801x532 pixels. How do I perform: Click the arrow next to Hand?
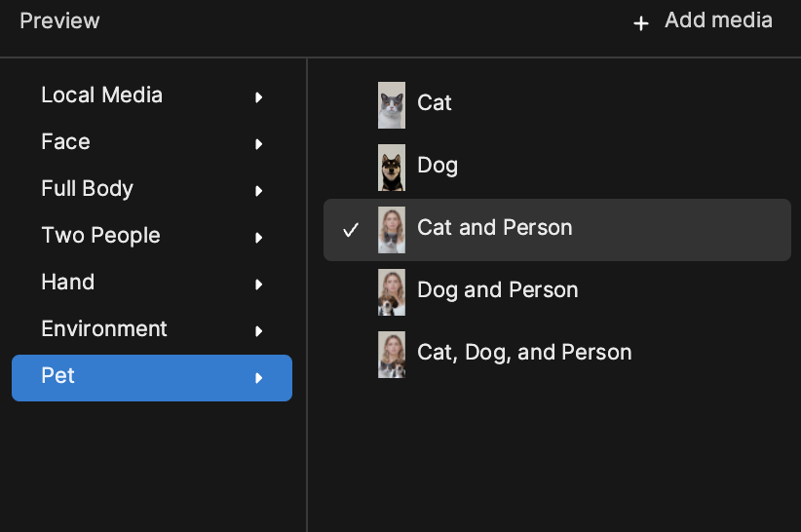pos(258,285)
